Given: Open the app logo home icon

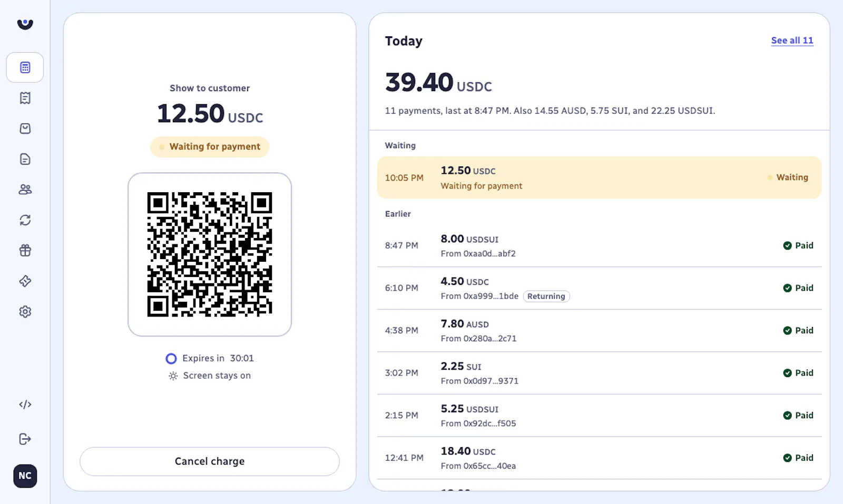Looking at the screenshot, I should click(25, 24).
